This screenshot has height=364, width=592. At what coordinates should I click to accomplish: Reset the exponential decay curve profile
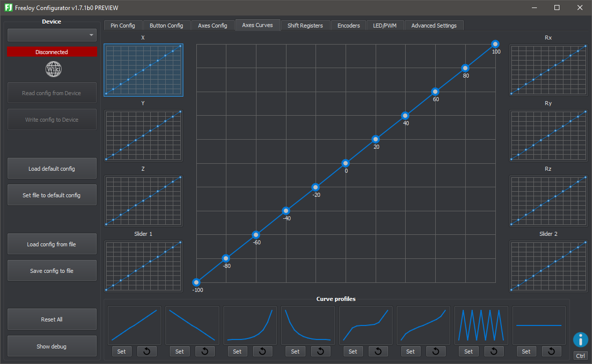321,351
